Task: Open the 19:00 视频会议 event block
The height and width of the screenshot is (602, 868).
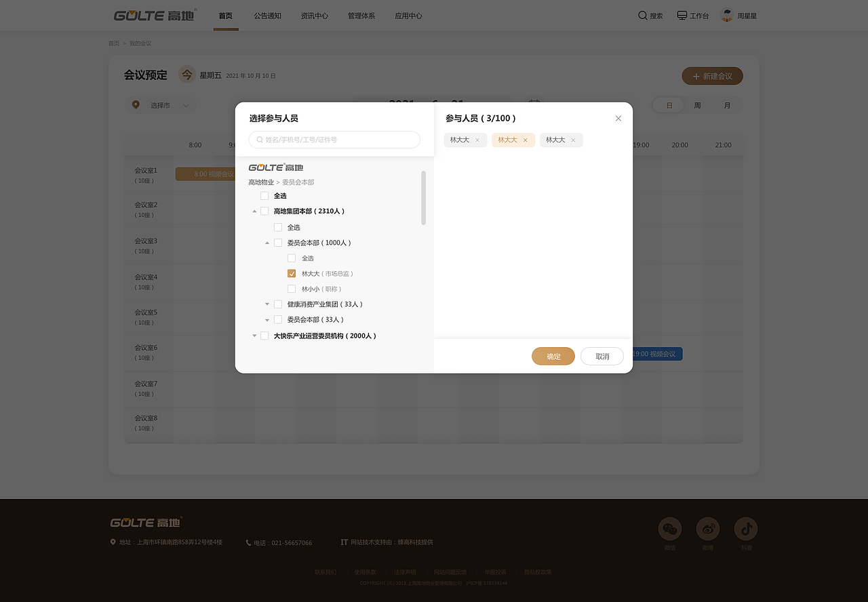Action: click(657, 354)
